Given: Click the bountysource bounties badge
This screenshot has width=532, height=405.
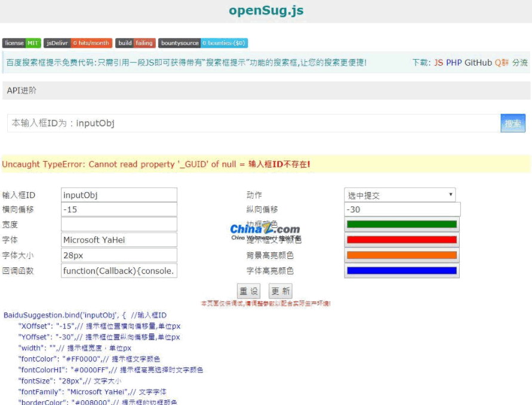Looking at the screenshot, I should tap(203, 43).
